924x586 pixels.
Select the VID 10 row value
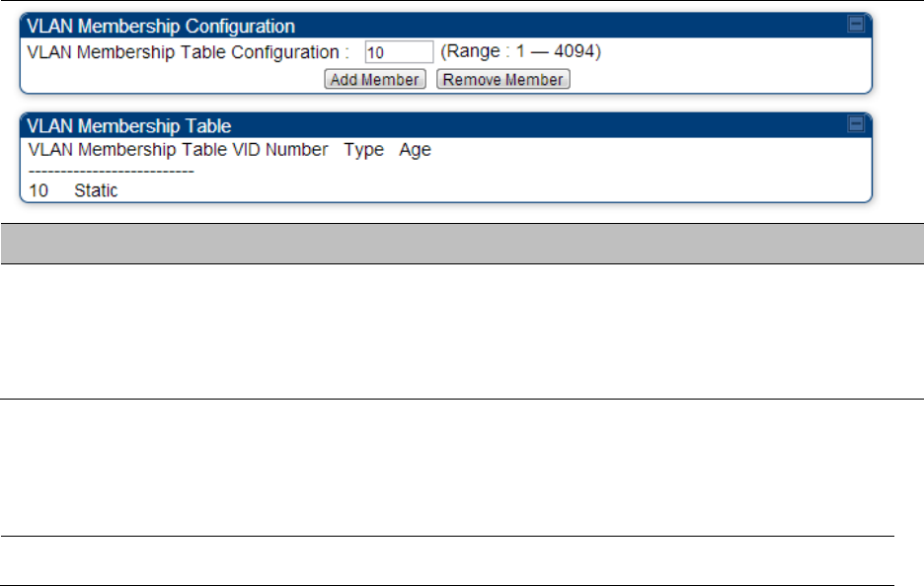click(x=38, y=190)
